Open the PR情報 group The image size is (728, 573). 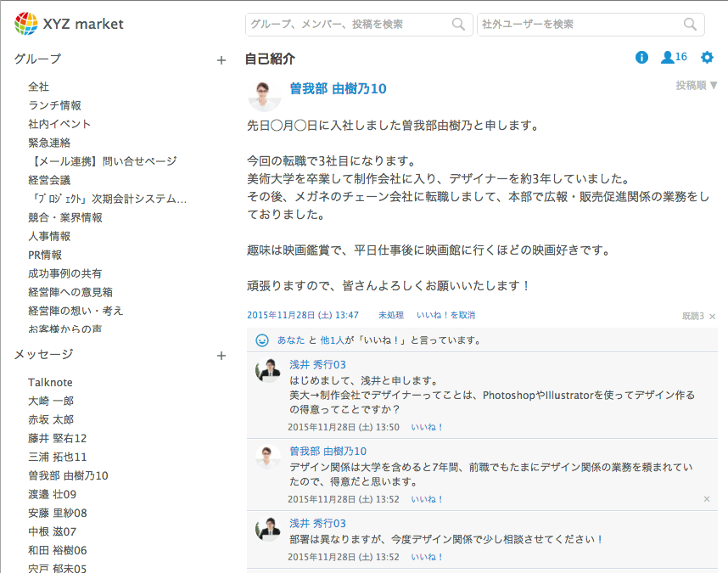(45, 255)
